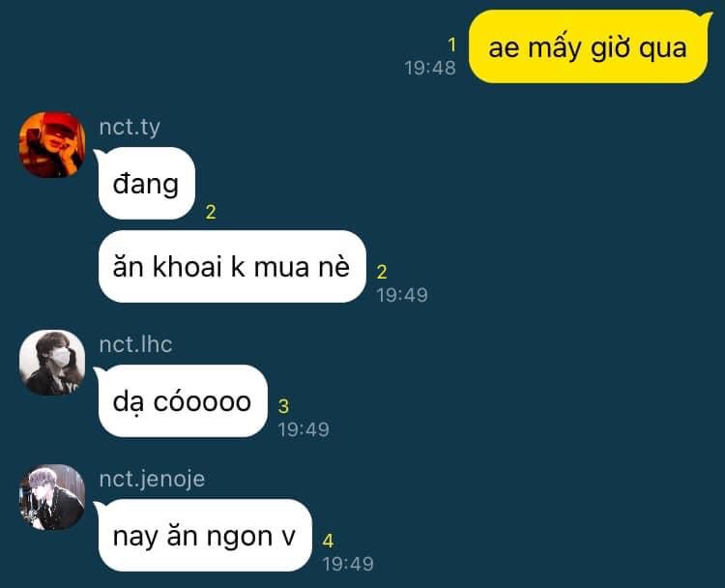Screen dimensions: 725x588
Task: Open nct.ty profile picture
Action: coord(52,144)
